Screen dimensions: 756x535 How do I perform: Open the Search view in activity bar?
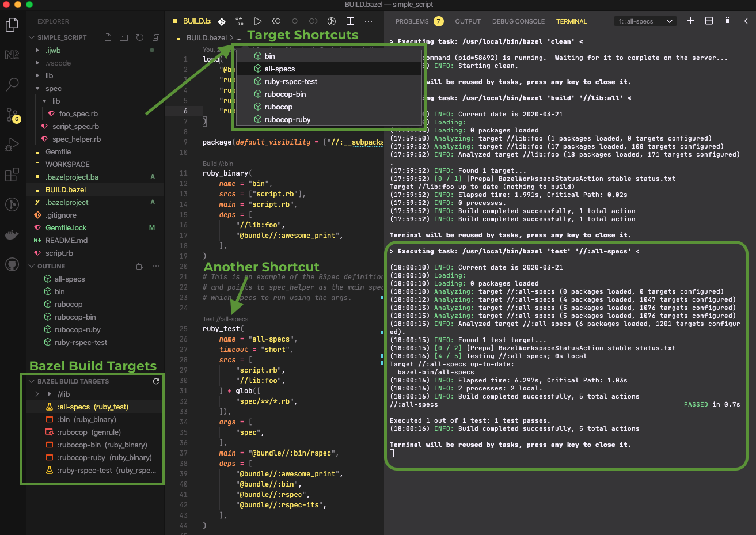tap(12, 85)
